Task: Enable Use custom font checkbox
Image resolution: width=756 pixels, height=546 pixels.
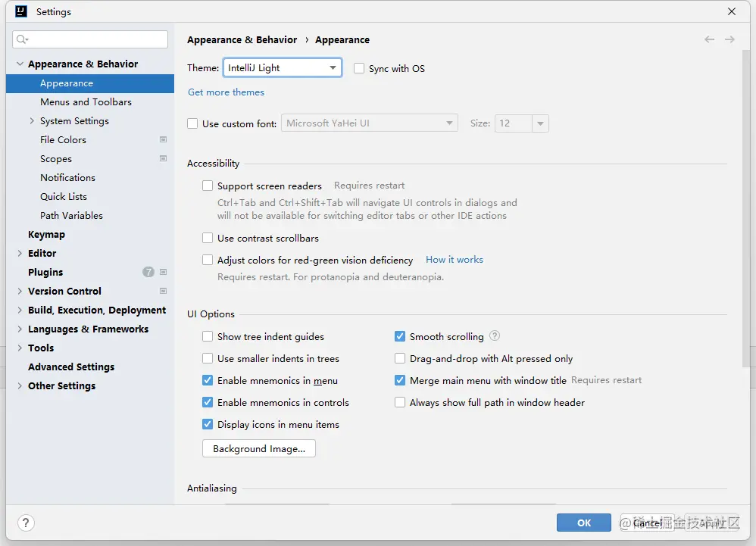Action: click(x=192, y=124)
